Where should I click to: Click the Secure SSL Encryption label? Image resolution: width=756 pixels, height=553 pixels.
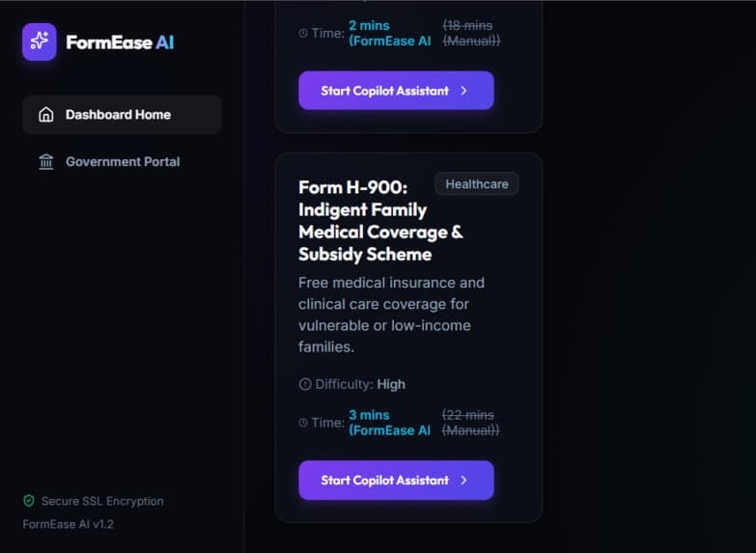[102, 502]
